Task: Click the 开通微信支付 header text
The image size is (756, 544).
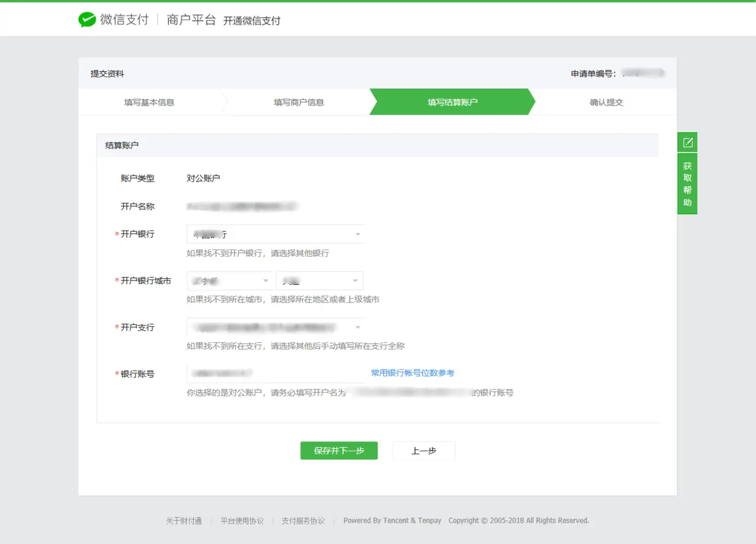Action: click(x=252, y=21)
